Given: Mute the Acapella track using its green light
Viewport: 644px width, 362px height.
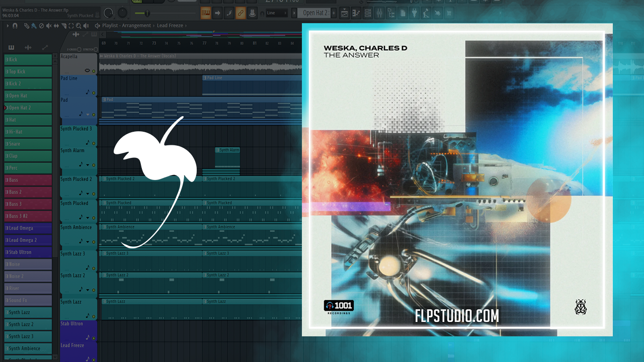Looking at the screenshot, I should 94,71.
